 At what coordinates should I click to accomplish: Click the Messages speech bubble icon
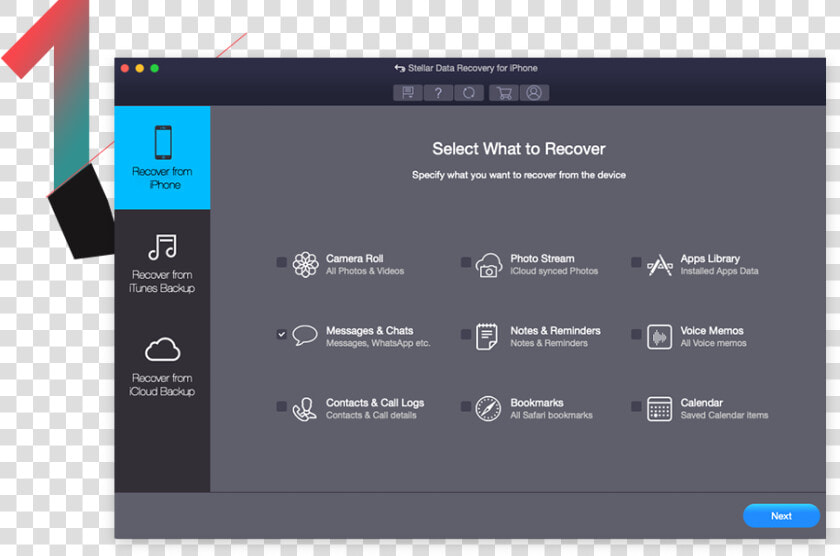[305, 335]
